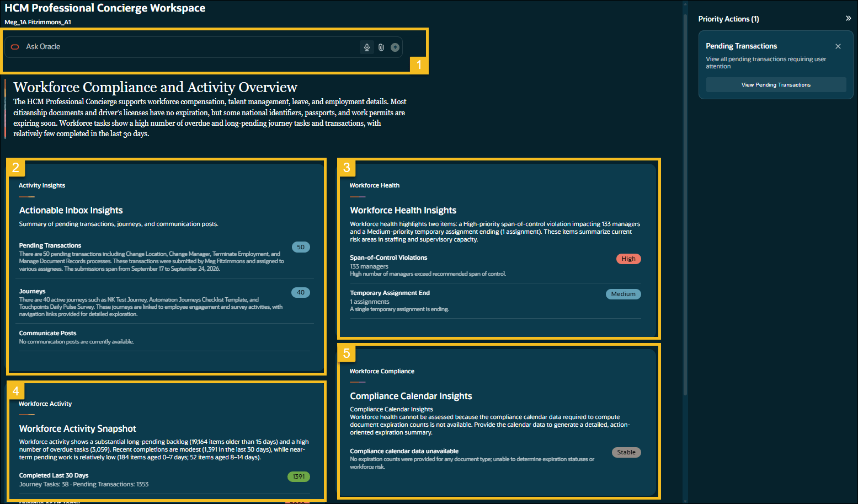The width and height of the screenshot is (858, 504).
Task: Click the 'Journey Tasks: 38' summary line
Action: (84, 484)
